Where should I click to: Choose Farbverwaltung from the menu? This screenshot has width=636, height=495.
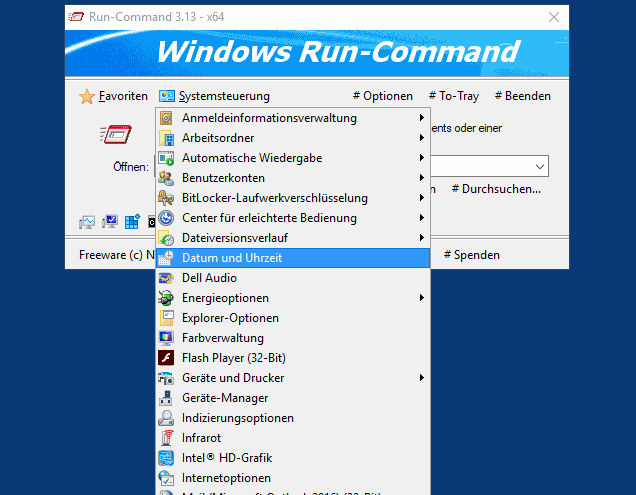coord(293,338)
